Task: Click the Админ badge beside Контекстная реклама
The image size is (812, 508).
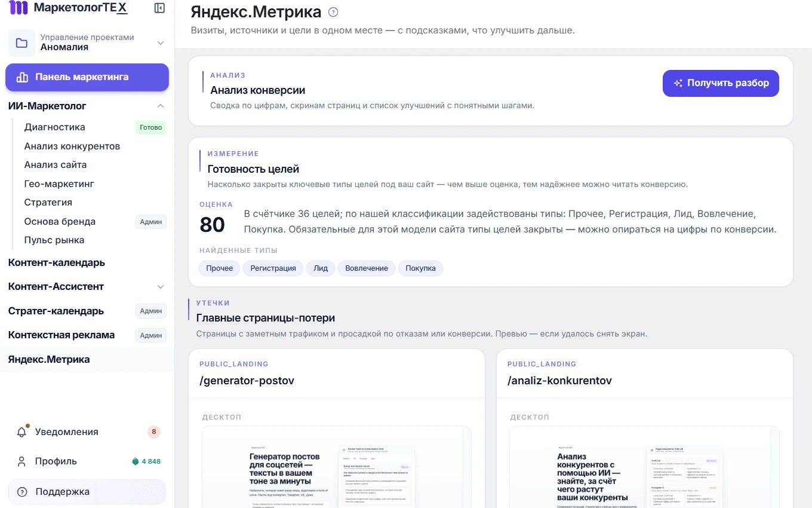Action: 151,335
